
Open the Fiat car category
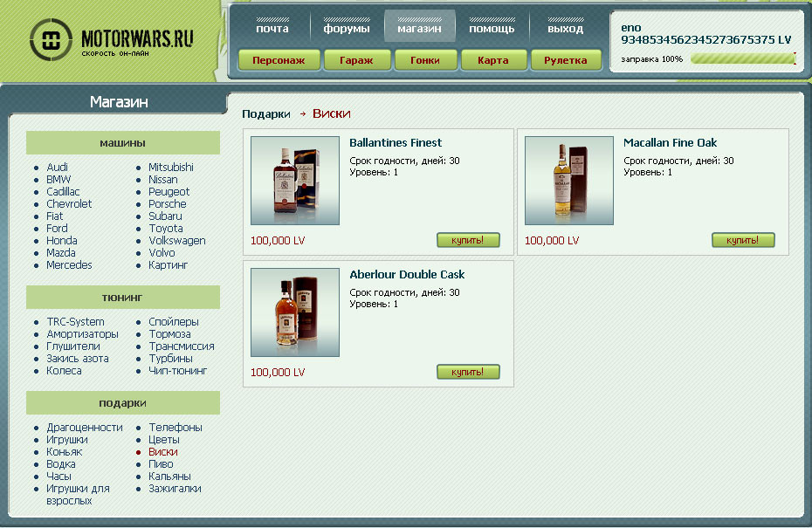tap(54, 216)
